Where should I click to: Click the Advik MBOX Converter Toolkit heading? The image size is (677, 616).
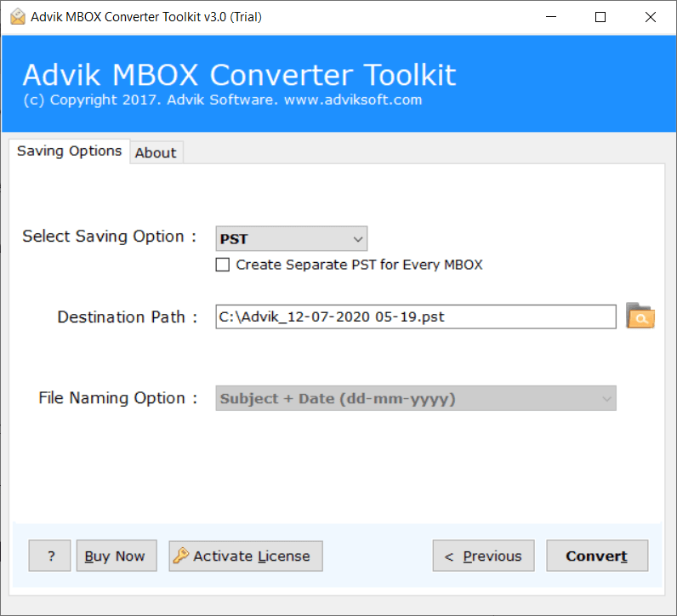tap(239, 75)
